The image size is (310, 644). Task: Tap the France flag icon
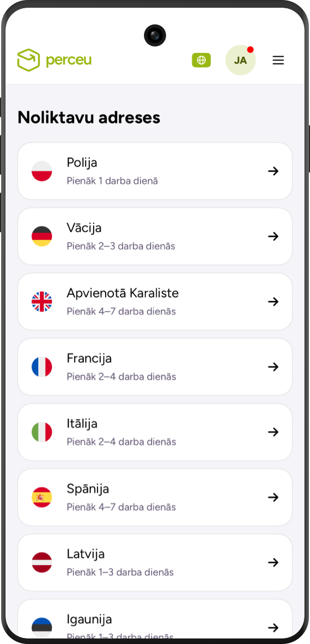[x=42, y=367]
